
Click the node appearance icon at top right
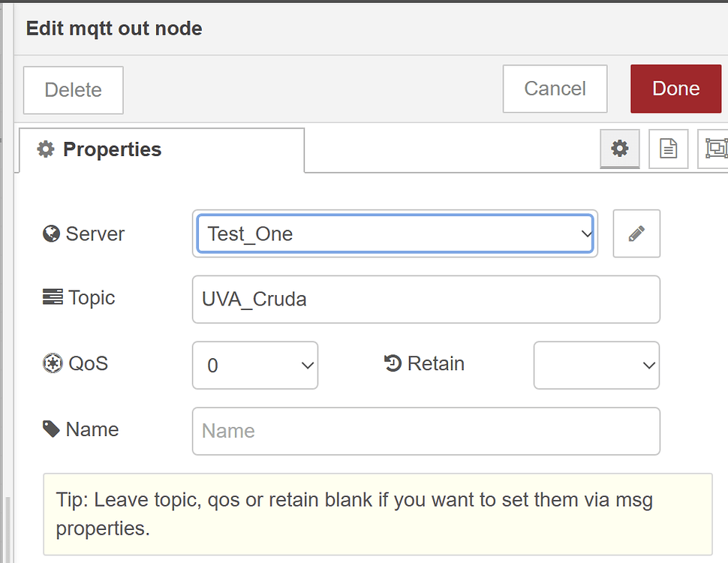tap(714, 149)
